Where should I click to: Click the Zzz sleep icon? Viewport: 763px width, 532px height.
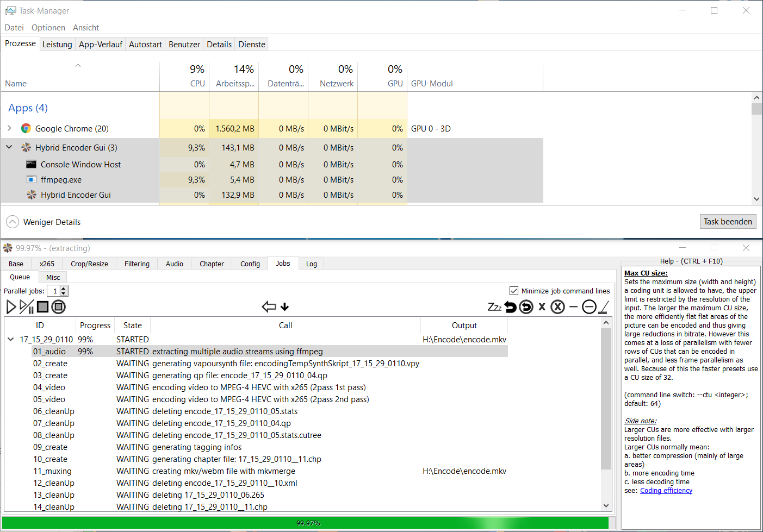[x=494, y=307]
